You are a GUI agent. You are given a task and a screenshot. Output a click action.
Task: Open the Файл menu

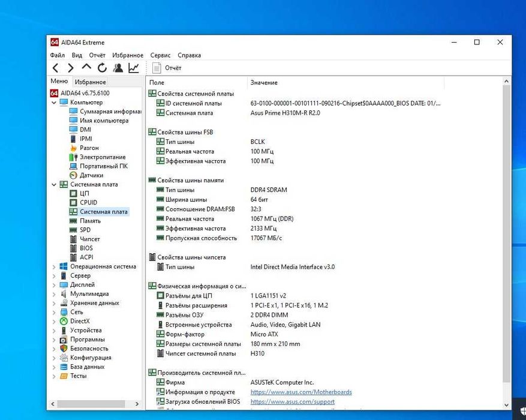[58, 55]
